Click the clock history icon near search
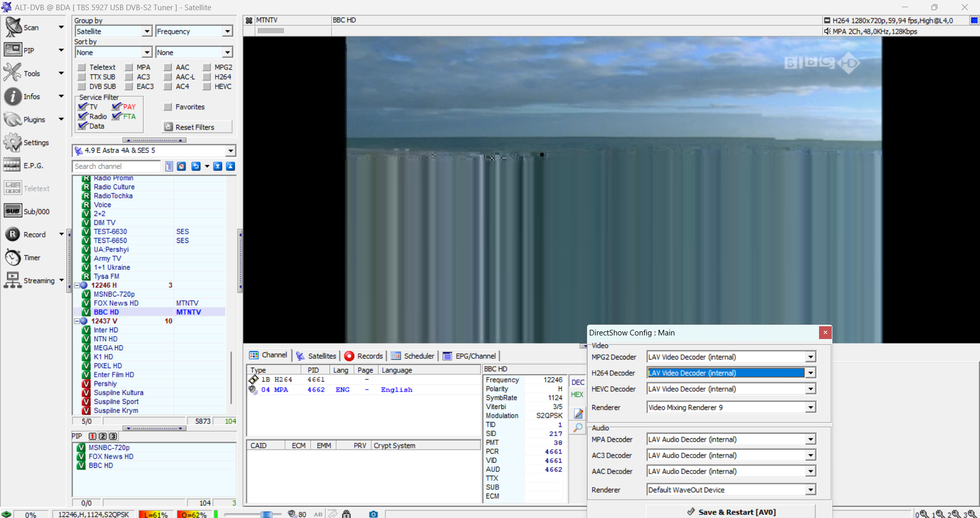Screen dimensions: 980x518 tap(181, 166)
